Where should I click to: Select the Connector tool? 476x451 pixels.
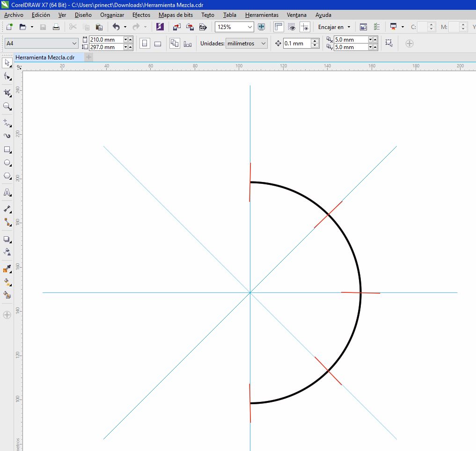(x=7, y=222)
